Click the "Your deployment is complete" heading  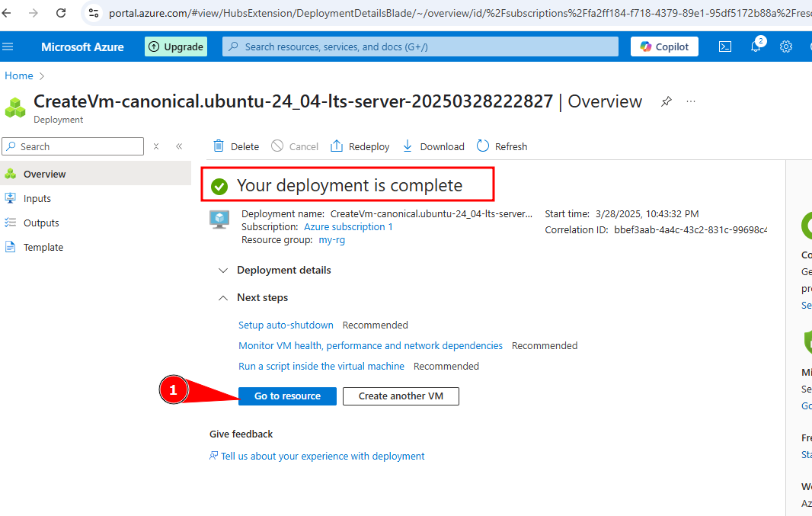pos(350,185)
